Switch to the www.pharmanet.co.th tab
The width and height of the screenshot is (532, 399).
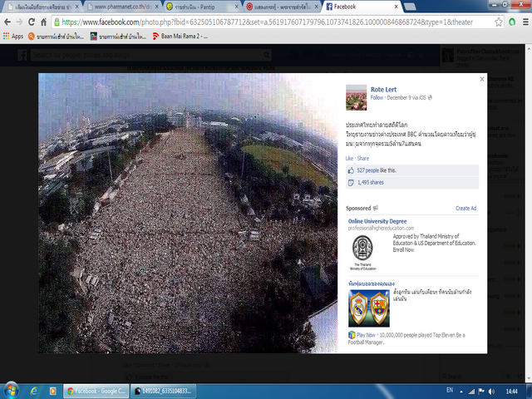tap(123, 7)
